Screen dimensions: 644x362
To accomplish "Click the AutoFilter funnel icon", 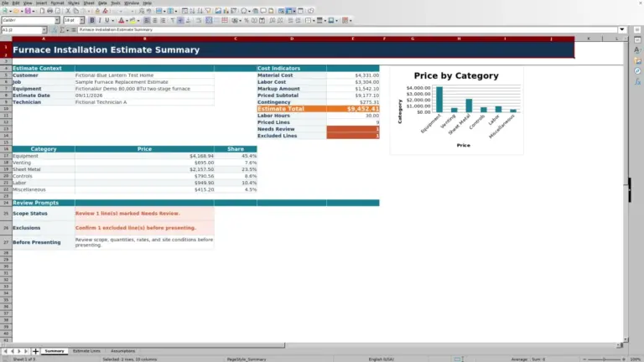I will point(208,11).
